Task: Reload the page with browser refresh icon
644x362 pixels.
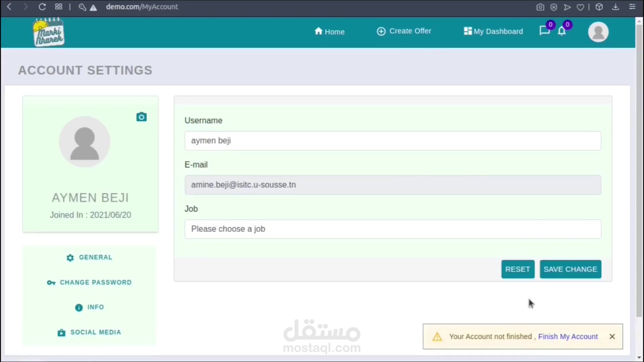Action: pyautogui.click(x=42, y=7)
